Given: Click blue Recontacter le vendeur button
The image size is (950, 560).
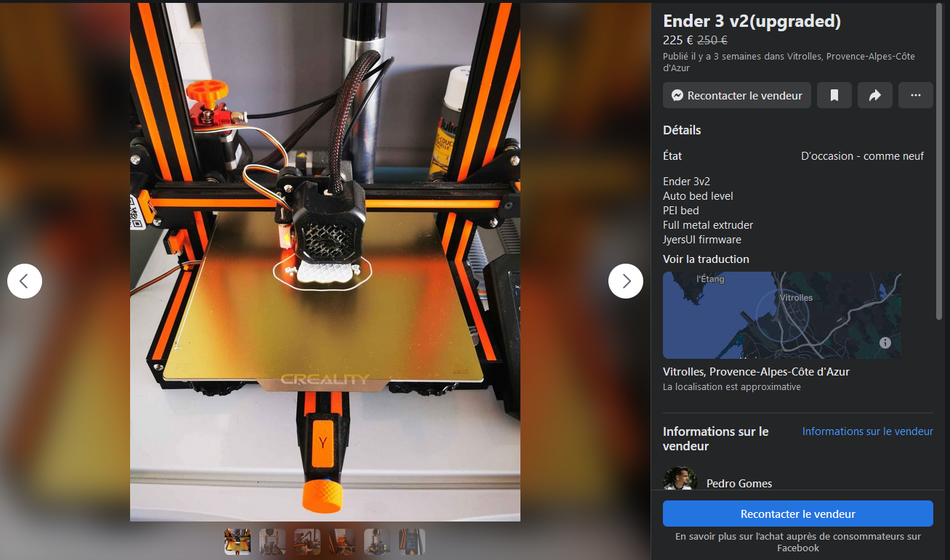Looking at the screenshot, I should [x=798, y=514].
